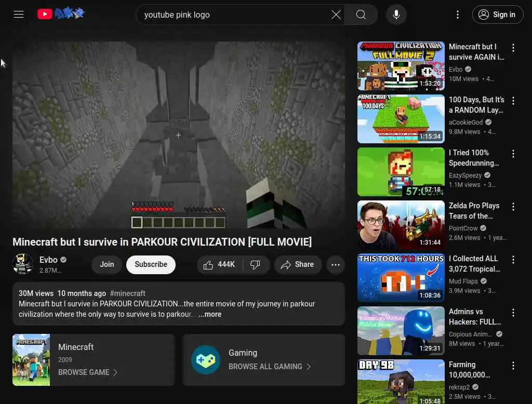Open '100 Days, But It's a RANDOM' title
Image resolution: width=532 pixels, height=404 pixels.
[x=476, y=105]
